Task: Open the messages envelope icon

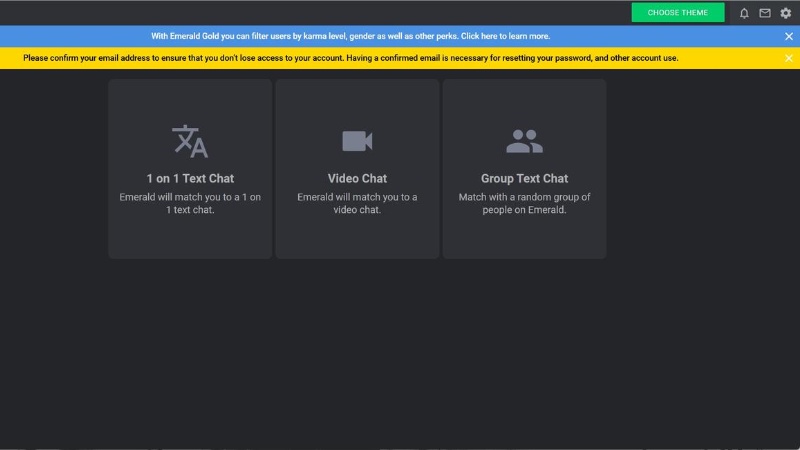Action: [764, 13]
